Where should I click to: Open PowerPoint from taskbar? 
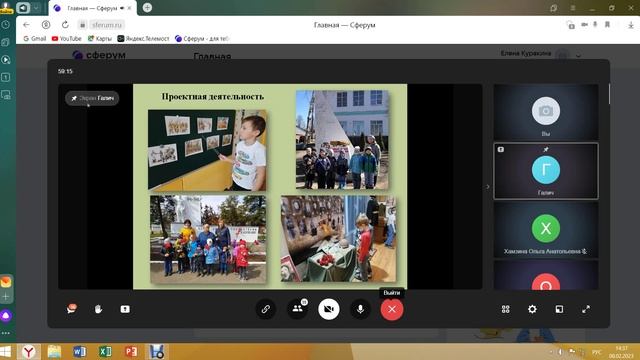pyautogui.click(x=131, y=351)
